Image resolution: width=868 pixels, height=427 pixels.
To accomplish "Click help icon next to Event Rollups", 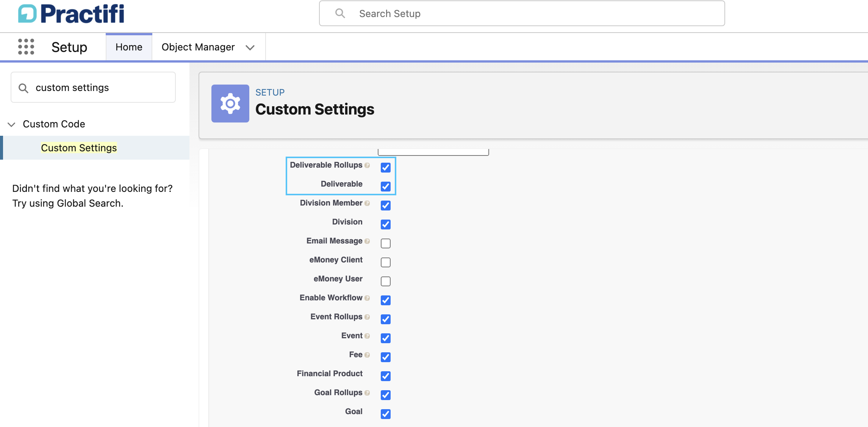I will click(367, 317).
